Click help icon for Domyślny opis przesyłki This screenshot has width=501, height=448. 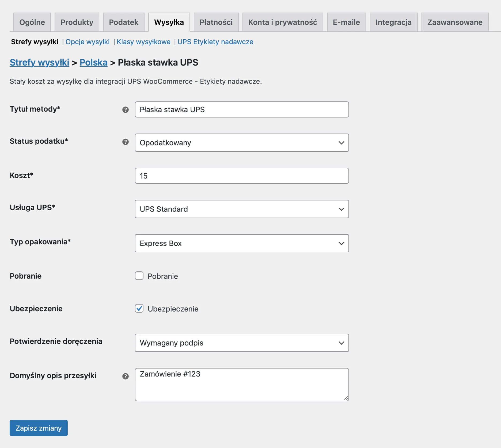(x=125, y=376)
